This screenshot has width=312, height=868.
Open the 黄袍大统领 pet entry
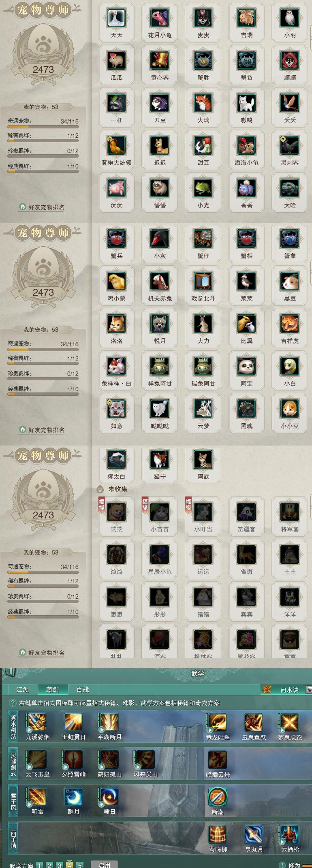(116, 145)
